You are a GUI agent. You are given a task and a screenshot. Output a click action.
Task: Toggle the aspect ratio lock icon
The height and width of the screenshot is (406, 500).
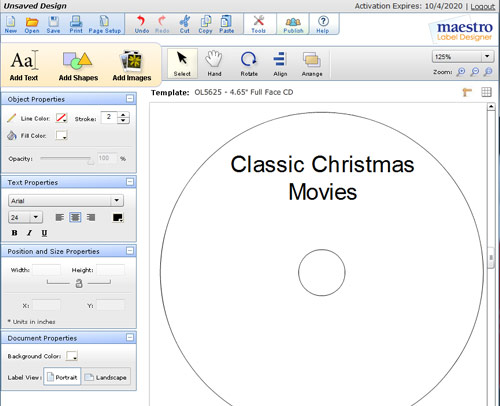tap(79, 283)
